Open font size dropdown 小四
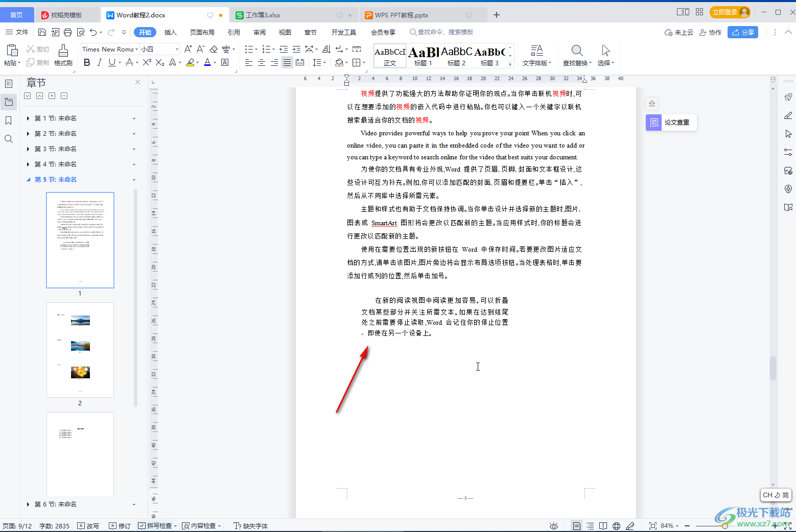 click(177, 49)
